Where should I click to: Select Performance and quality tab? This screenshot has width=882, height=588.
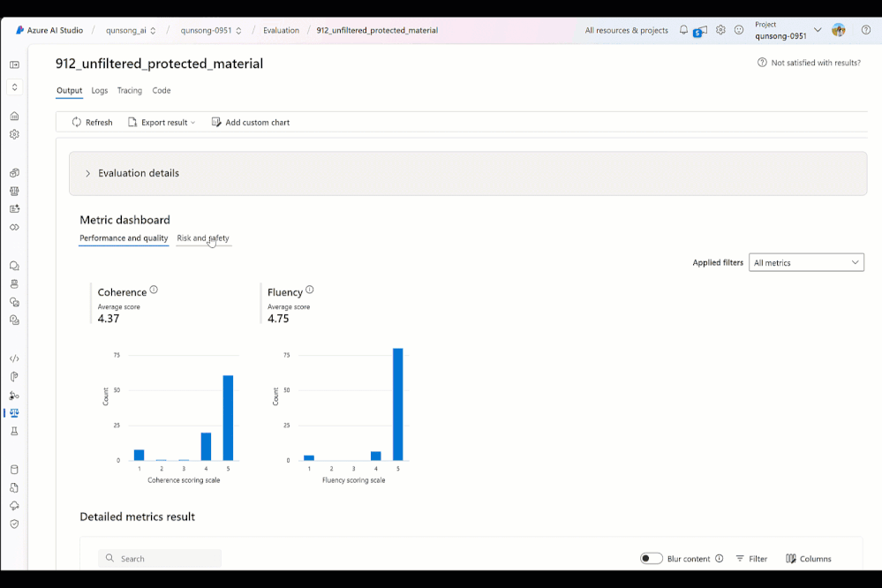124,238
